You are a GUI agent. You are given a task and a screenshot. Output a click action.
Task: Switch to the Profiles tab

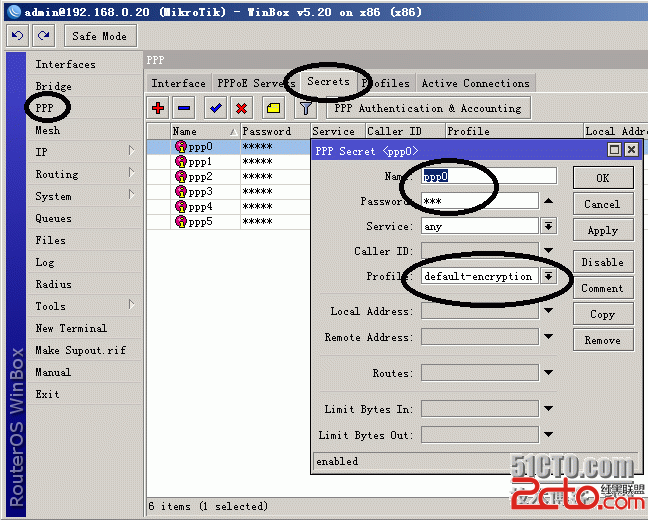point(386,83)
